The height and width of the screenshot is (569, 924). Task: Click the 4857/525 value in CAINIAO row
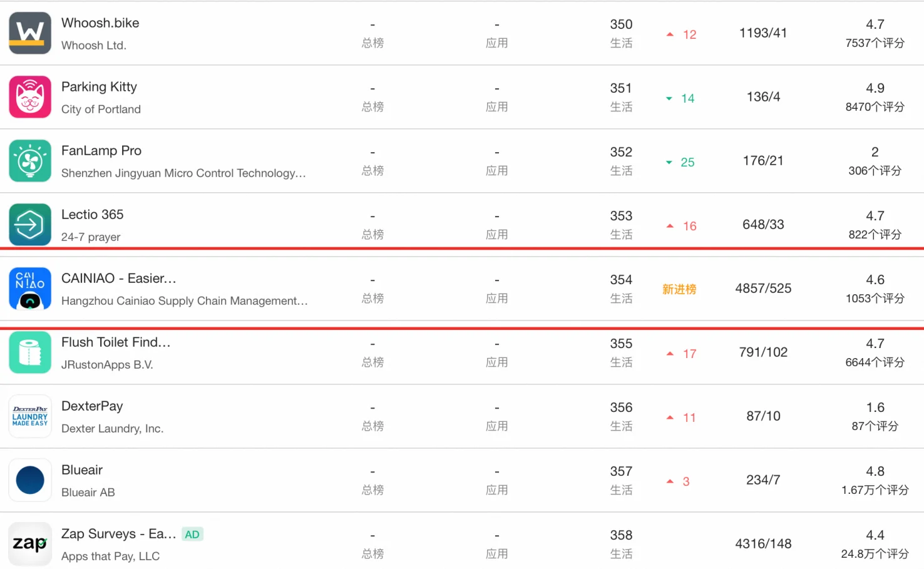pos(763,289)
